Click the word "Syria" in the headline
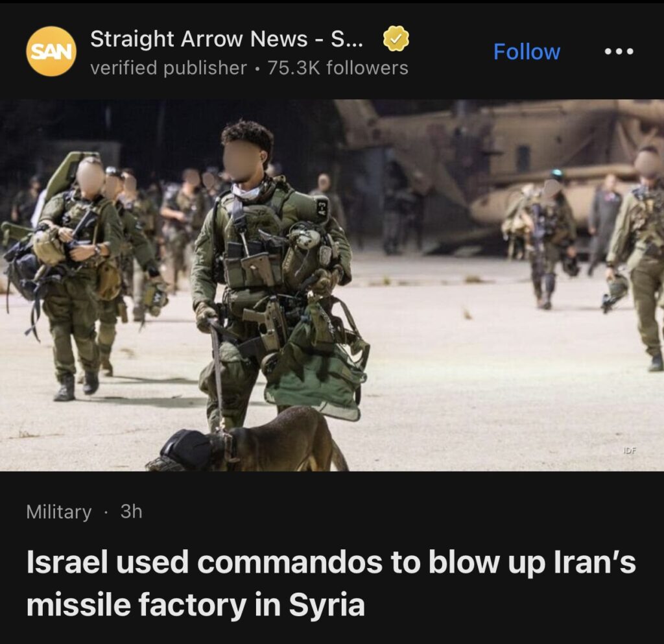 [327, 604]
